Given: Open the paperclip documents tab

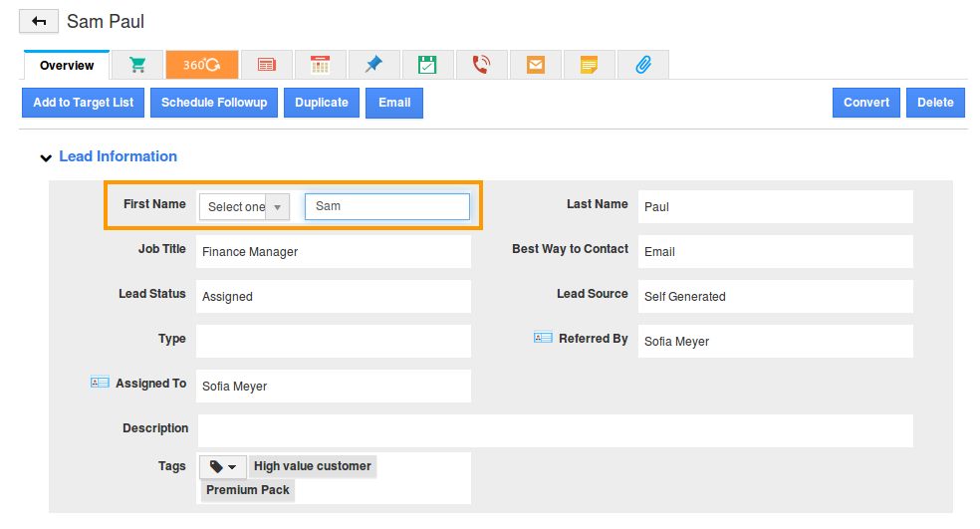Looking at the screenshot, I should pyautogui.click(x=642, y=65).
